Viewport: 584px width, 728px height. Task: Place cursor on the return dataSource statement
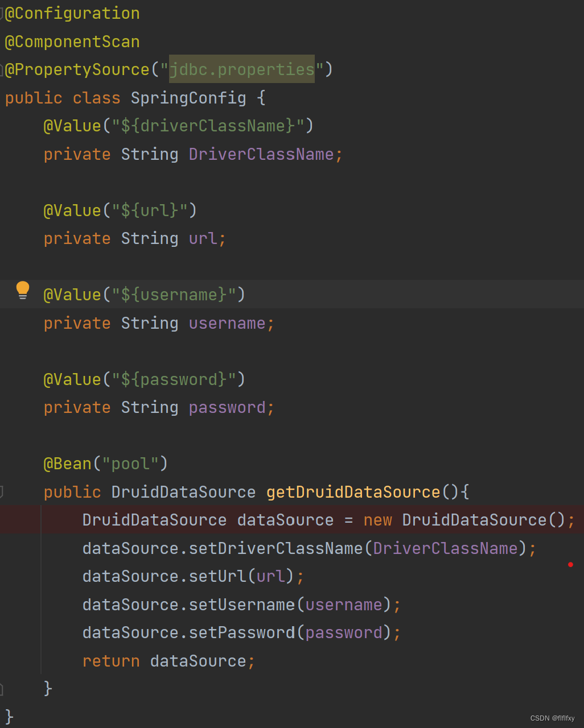point(168,661)
